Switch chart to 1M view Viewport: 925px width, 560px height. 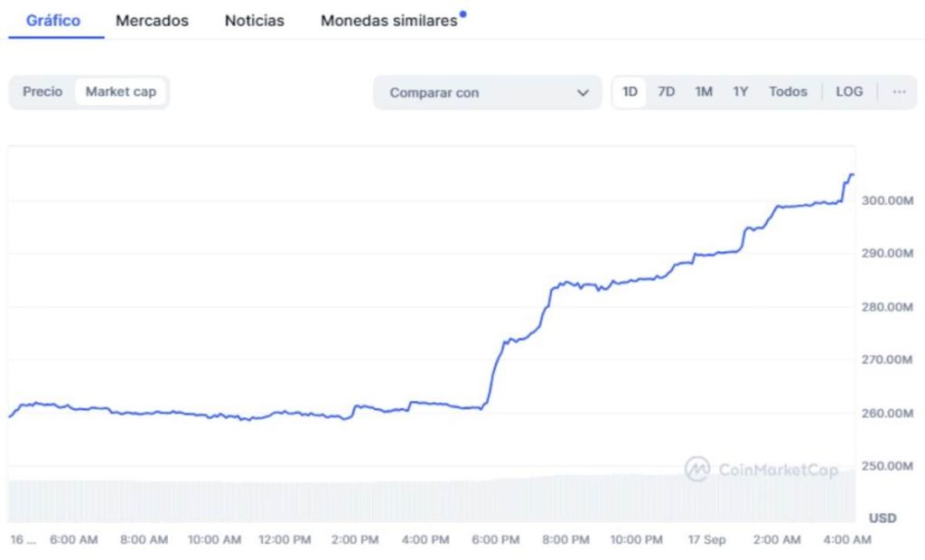pos(704,91)
